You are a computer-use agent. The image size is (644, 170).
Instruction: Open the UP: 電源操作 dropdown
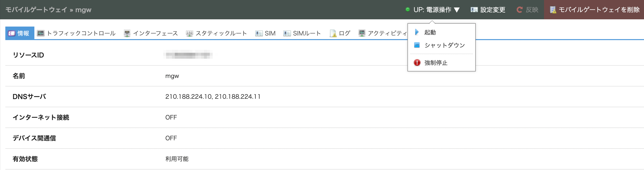tap(432, 10)
